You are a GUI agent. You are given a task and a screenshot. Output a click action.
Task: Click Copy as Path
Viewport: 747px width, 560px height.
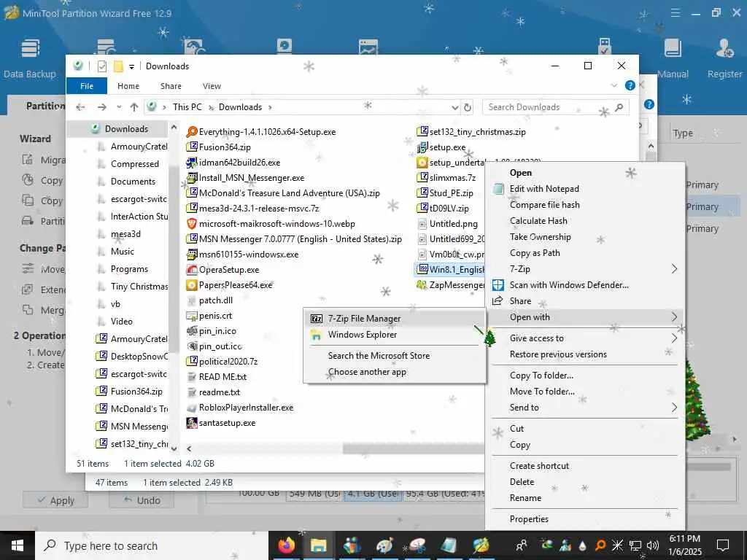[585, 253]
